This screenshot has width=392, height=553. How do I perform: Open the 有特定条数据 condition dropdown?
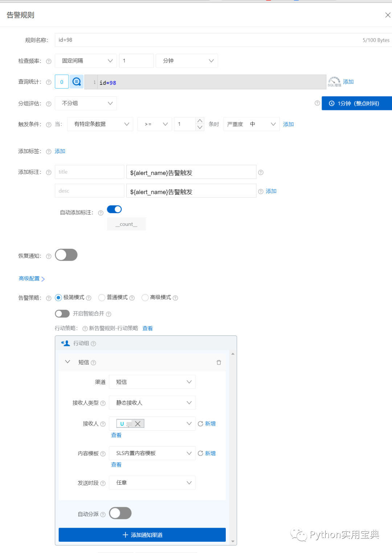[100, 124]
